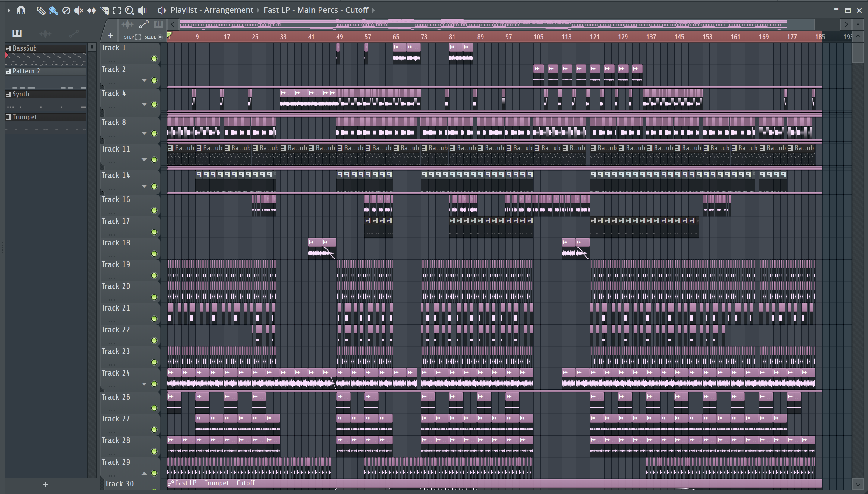The height and width of the screenshot is (494, 868).
Task: Expand Track 14 group arrow
Action: [x=144, y=186]
